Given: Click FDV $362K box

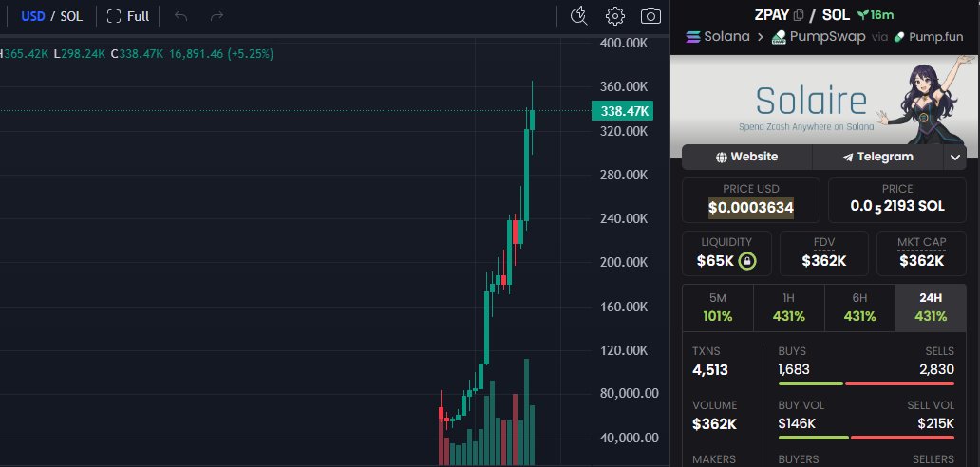Looking at the screenshot, I should [823, 253].
